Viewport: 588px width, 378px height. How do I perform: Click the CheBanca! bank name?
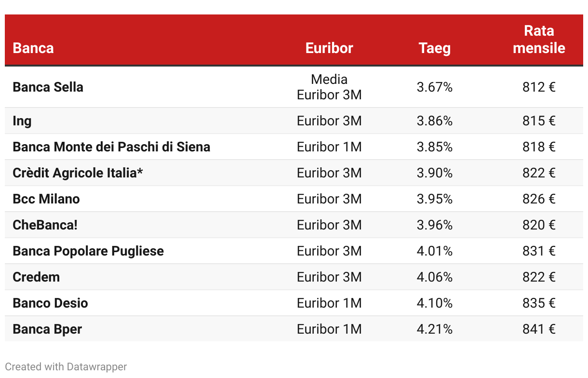point(45,225)
